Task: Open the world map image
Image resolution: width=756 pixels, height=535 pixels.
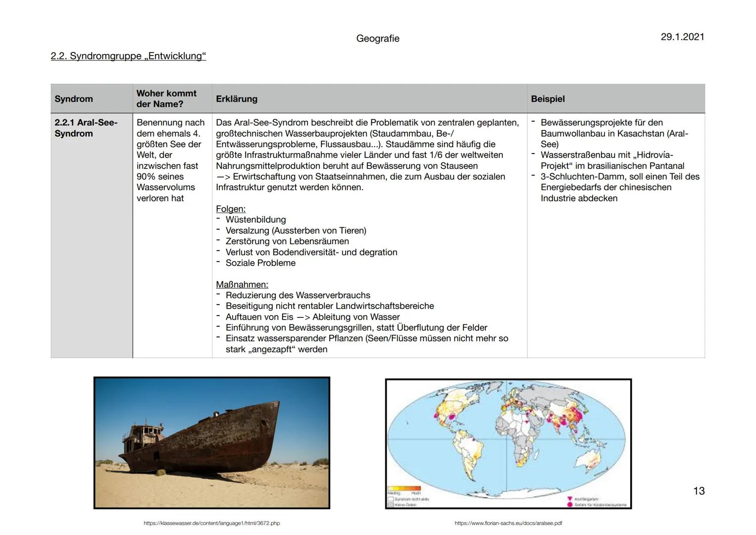Action: pyautogui.click(x=508, y=444)
